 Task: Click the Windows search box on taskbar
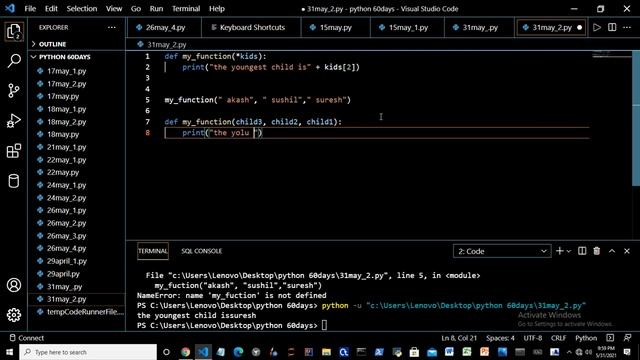coord(88,352)
